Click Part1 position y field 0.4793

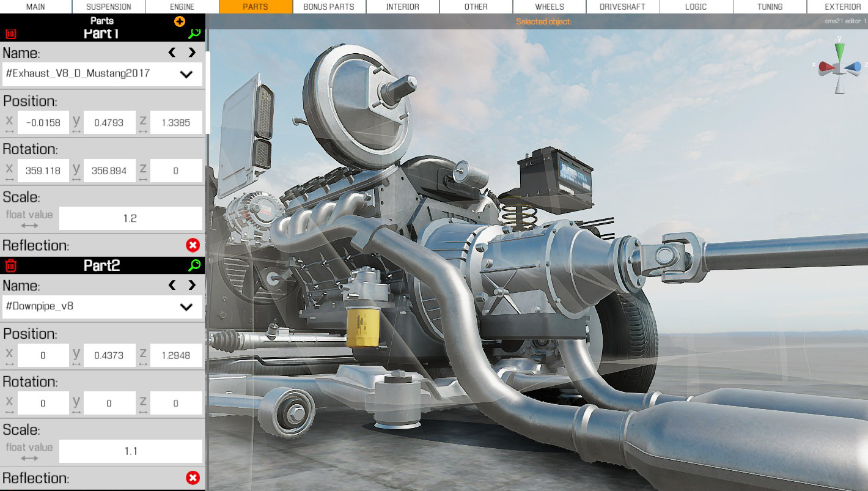(x=109, y=122)
